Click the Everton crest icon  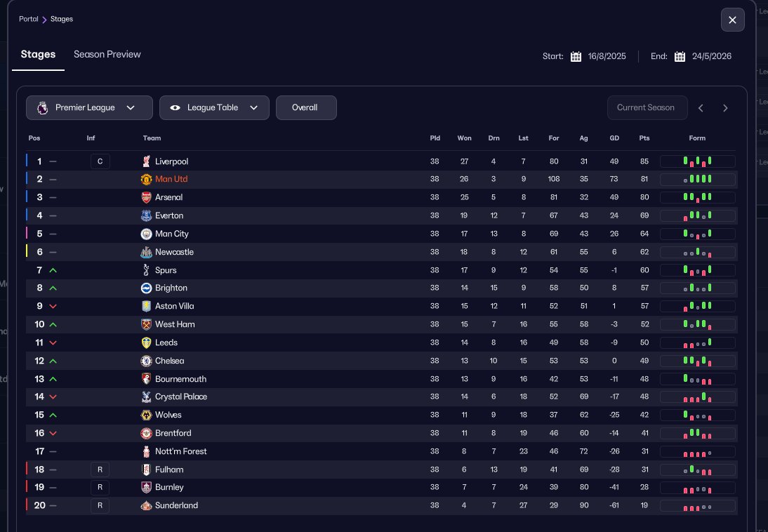[x=146, y=215]
